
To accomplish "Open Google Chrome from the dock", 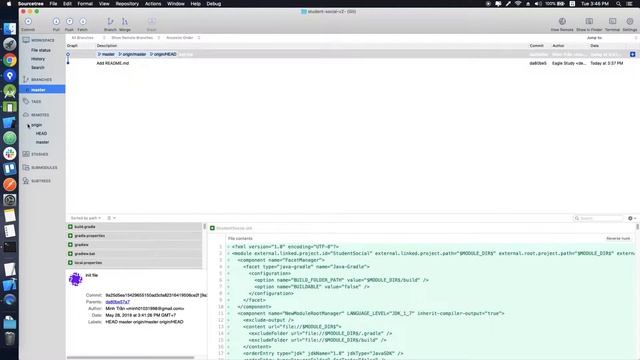I will (x=9, y=60).
